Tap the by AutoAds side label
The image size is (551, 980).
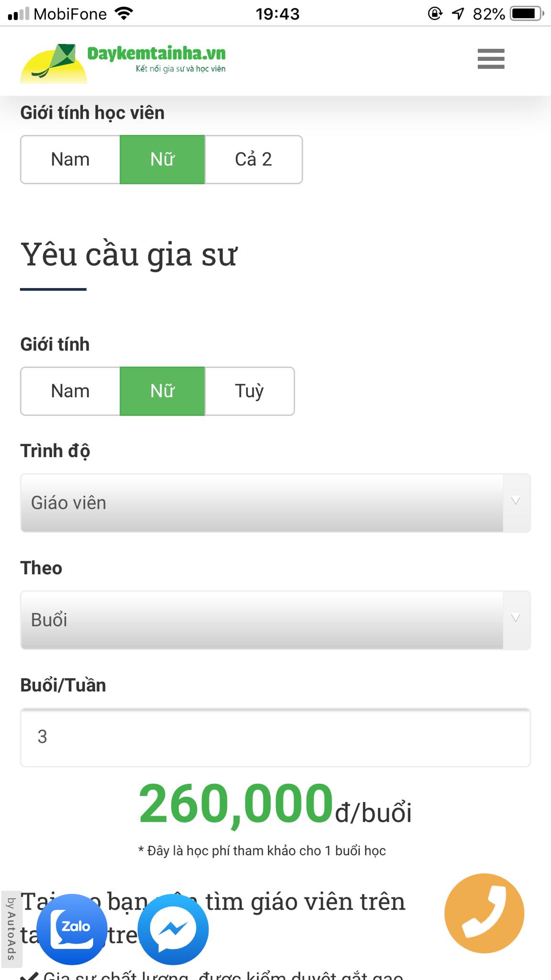11,928
